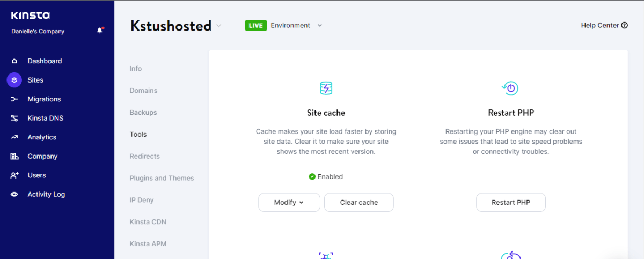The image size is (644, 259).
Task: Switch to the Backups tab
Action: coord(143,113)
